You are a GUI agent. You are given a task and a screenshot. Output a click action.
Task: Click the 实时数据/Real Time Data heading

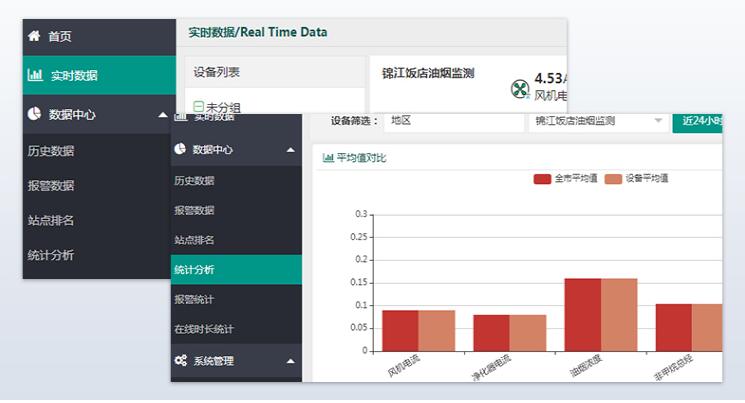pos(258,32)
